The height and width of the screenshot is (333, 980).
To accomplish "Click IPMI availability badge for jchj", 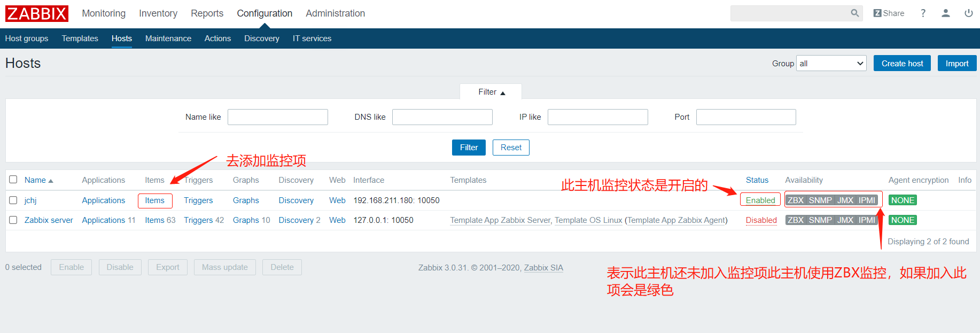I will pos(867,200).
